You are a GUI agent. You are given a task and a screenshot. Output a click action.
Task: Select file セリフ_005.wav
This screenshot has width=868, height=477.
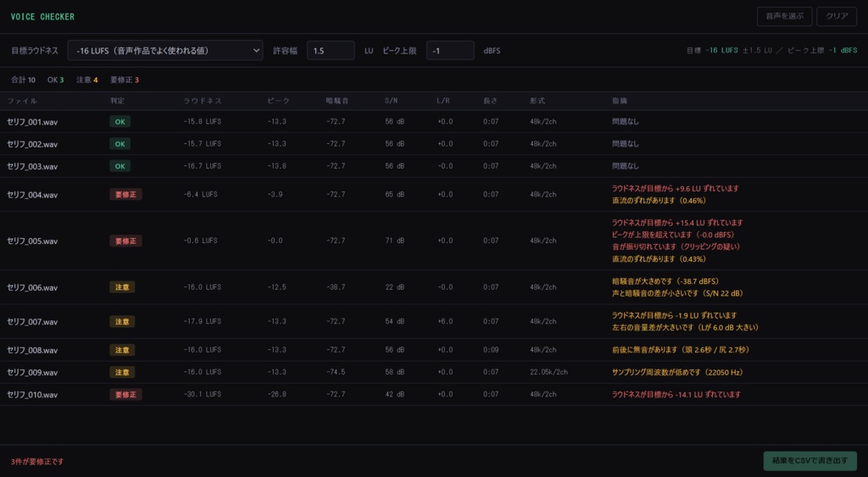point(33,241)
